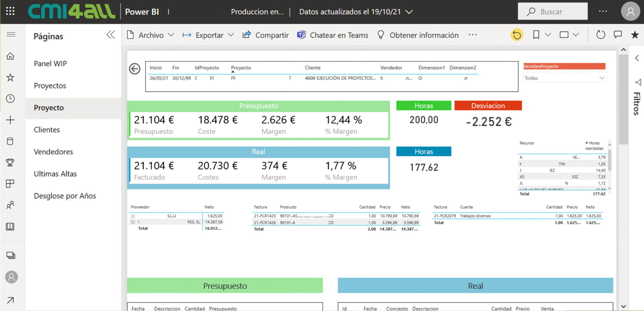
Task: Toggle favorite star in toolbar
Action: click(x=635, y=35)
